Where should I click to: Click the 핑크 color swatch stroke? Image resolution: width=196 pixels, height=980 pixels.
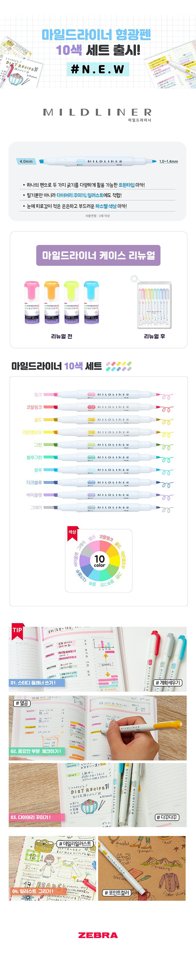coord(50,394)
